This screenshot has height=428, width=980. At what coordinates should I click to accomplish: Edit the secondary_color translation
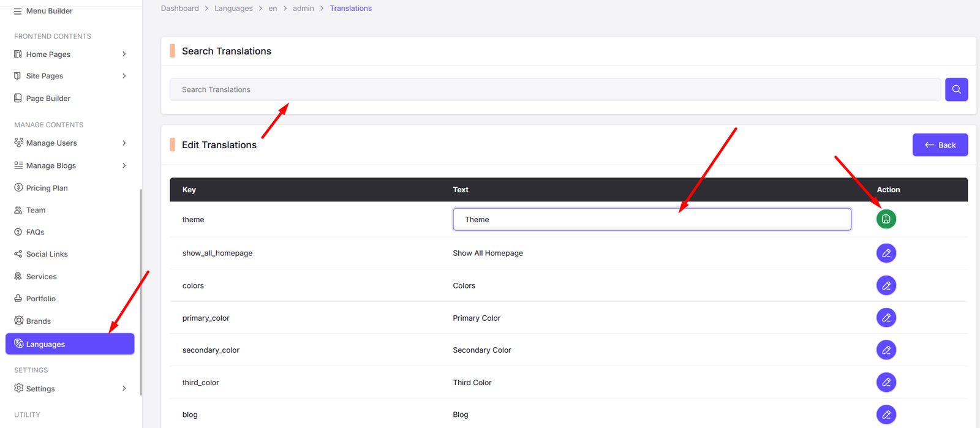pos(886,350)
